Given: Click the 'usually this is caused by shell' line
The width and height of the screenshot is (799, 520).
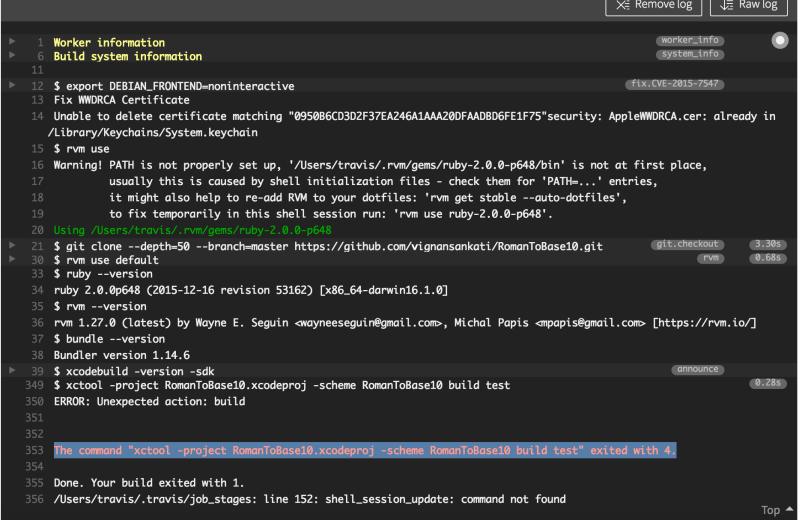Looking at the screenshot, I should coord(383,181).
